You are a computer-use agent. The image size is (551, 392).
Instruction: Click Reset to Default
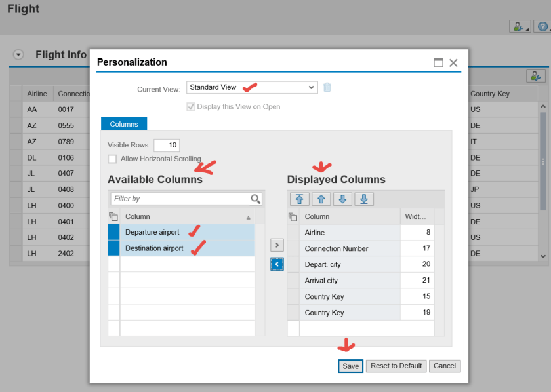(x=396, y=366)
